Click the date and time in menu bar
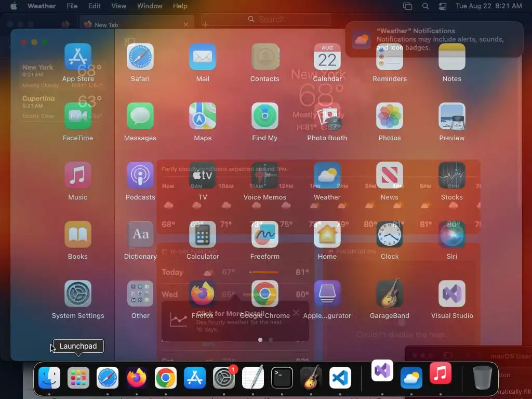Screen dimensions: 532x399 click(488, 6)
